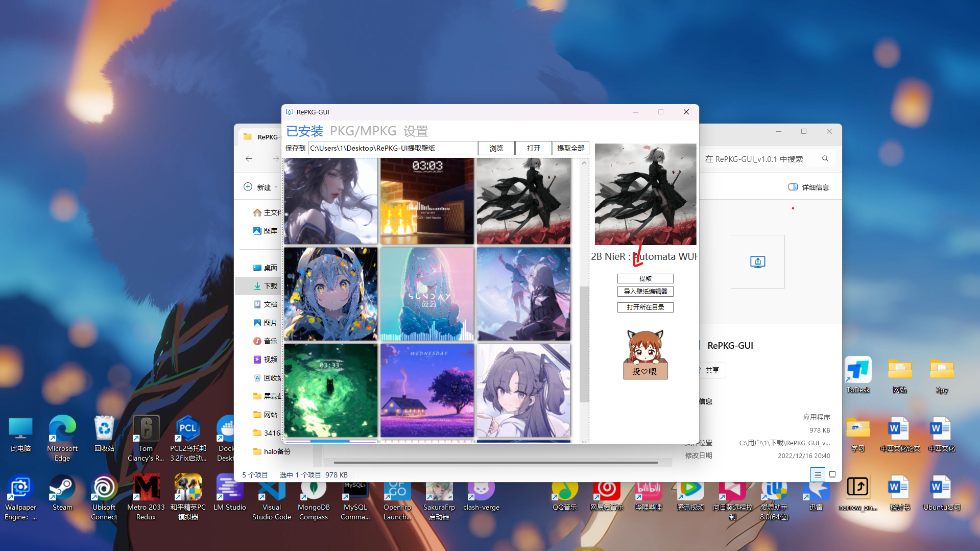Screen dimensions: 980x551
Task: Click the wallpaper list vertical scrollbar
Action: (584, 344)
